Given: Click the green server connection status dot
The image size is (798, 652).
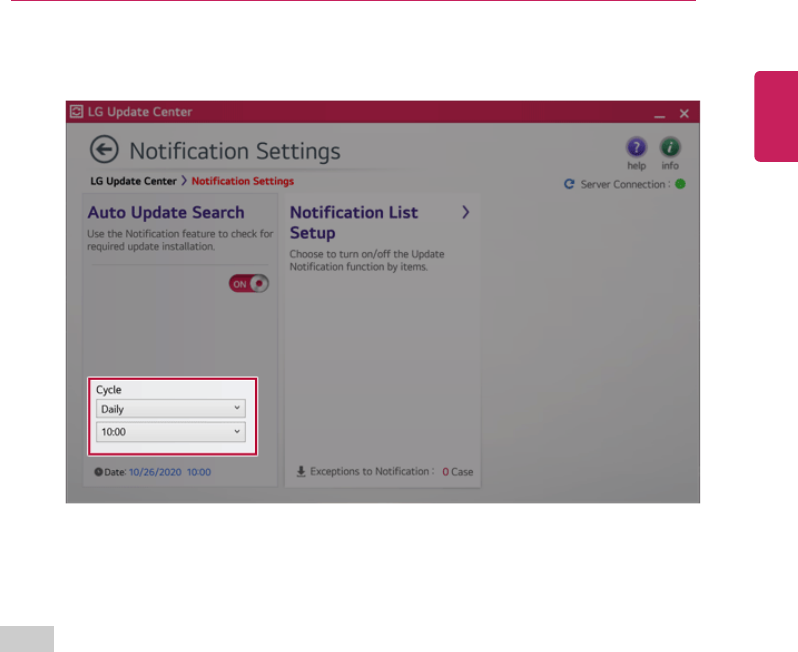Looking at the screenshot, I should click(x=680, y=184).
